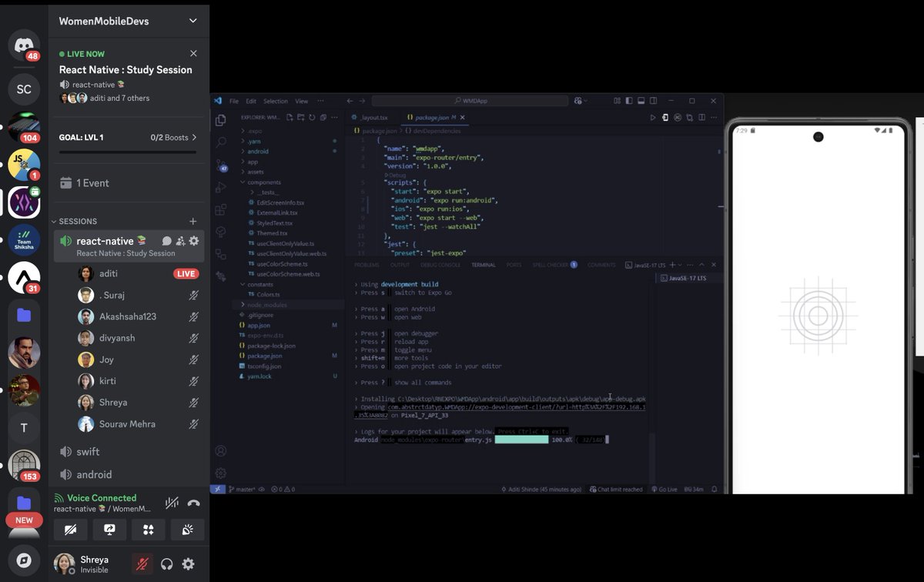Select user kirti in voice list
This screenshot has width=924, height=582.
tap(139, 381)
